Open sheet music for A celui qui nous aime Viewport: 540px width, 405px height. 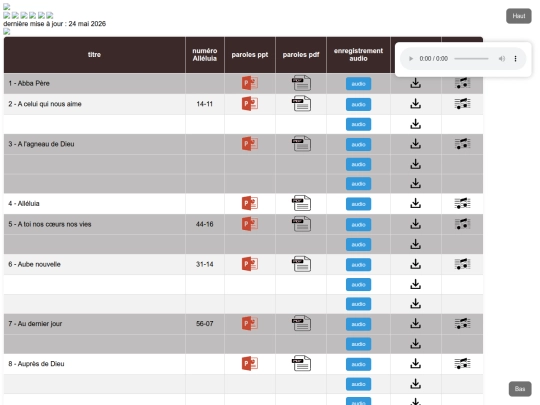click(x=463, y=104)
